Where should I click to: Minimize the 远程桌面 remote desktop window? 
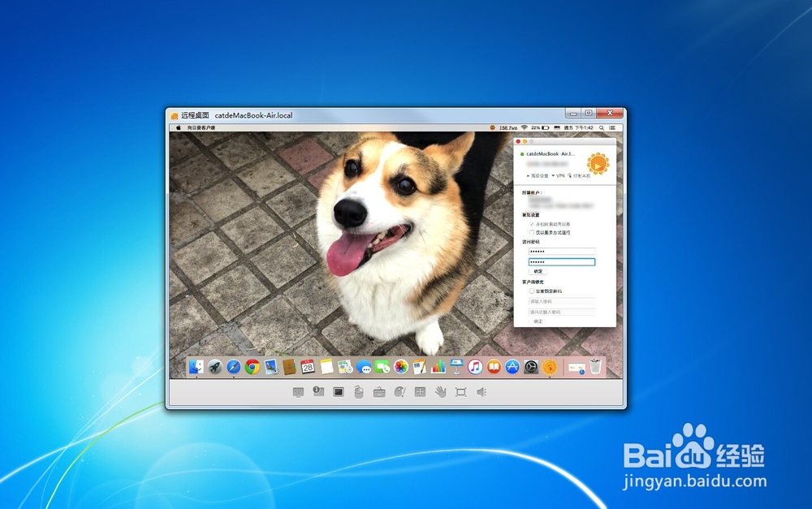pos(572,113)
